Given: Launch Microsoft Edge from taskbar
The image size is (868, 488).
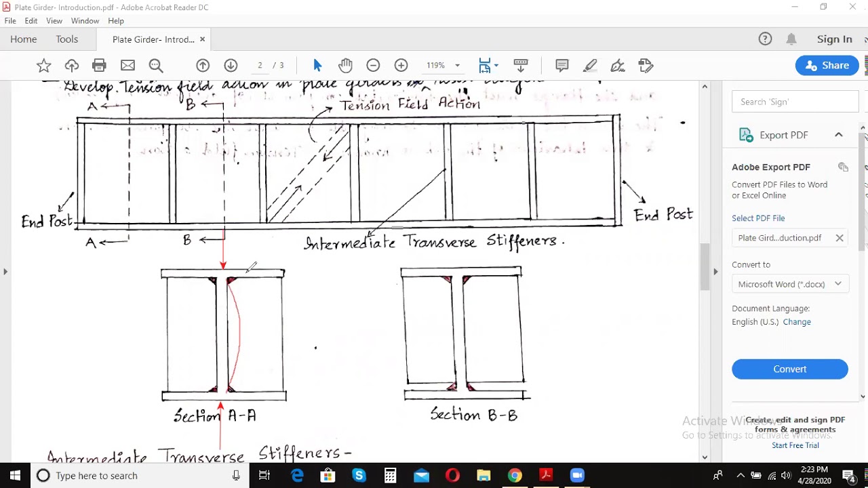Looking at the screenshot, I should tap(297, 476).
